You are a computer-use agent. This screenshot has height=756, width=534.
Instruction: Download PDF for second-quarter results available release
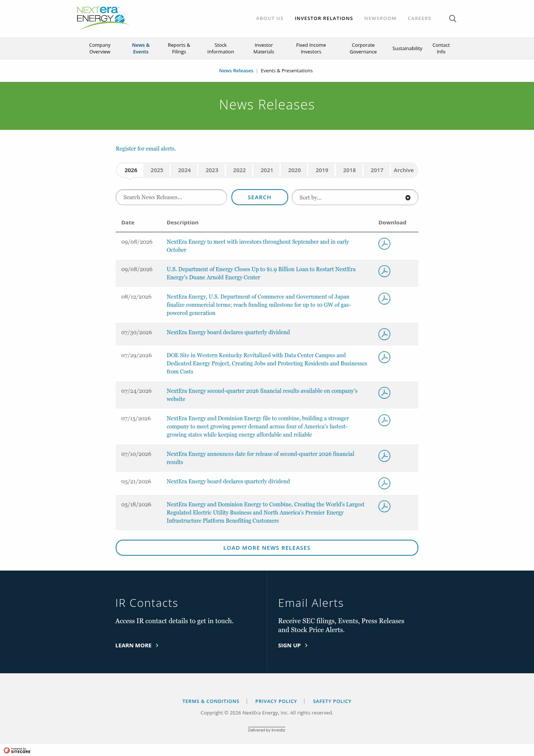(x=384, y=393)
